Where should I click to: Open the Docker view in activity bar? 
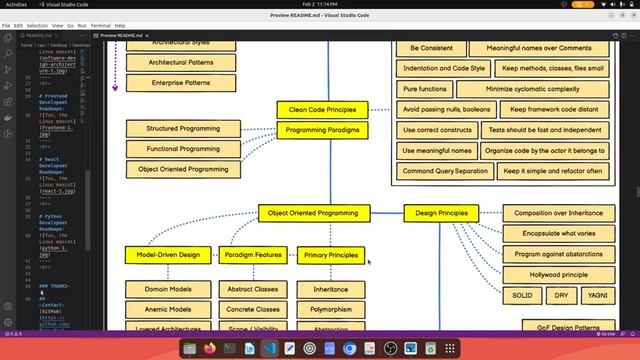coord(8,118)
